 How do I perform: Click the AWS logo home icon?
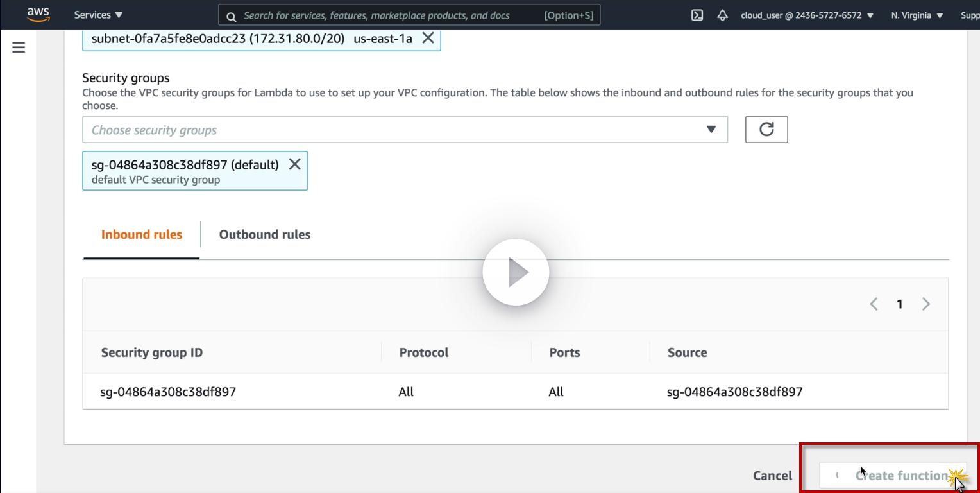[x=38, y=15]
